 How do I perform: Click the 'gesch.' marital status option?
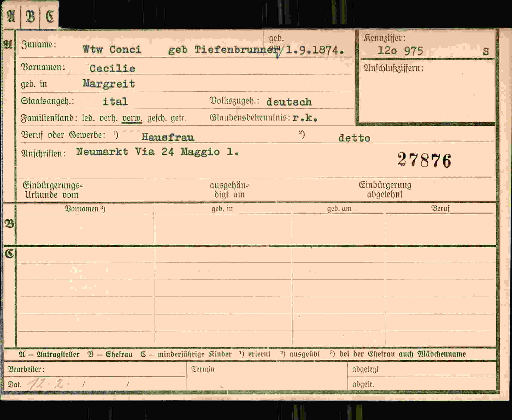(x=157, y=118)
